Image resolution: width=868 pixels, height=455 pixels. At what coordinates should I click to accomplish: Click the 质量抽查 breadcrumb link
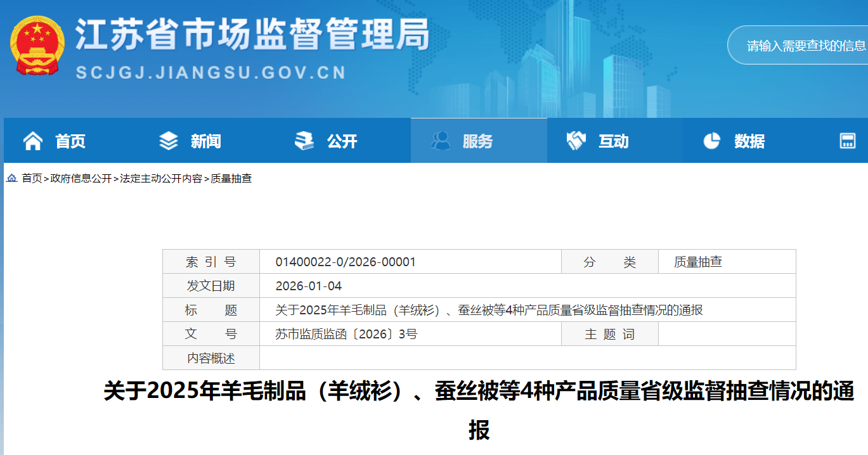click(231, 179)
